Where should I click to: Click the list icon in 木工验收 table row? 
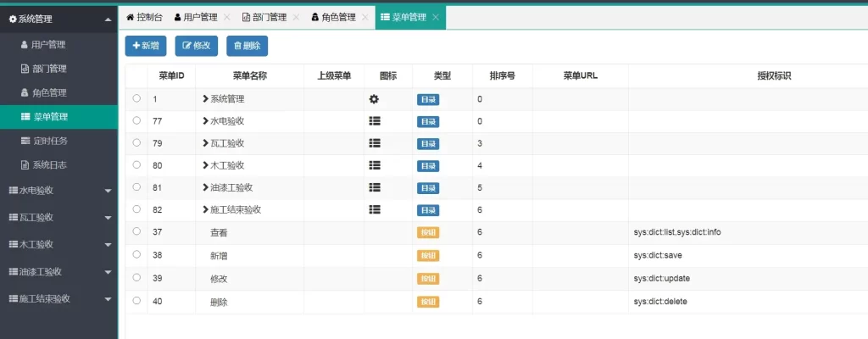point(374,165)
